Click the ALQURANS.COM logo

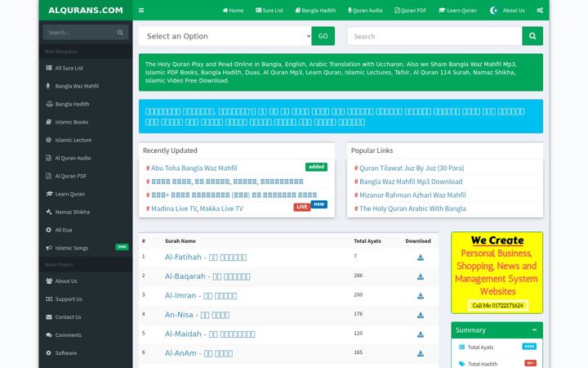(86, 10)
